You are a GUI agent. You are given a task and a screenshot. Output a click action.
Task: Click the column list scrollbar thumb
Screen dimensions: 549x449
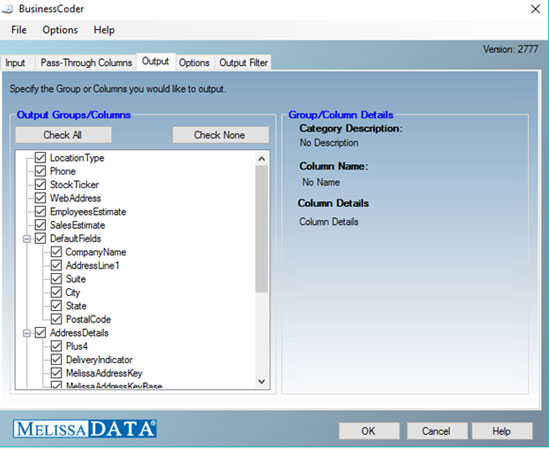(262, 229)
